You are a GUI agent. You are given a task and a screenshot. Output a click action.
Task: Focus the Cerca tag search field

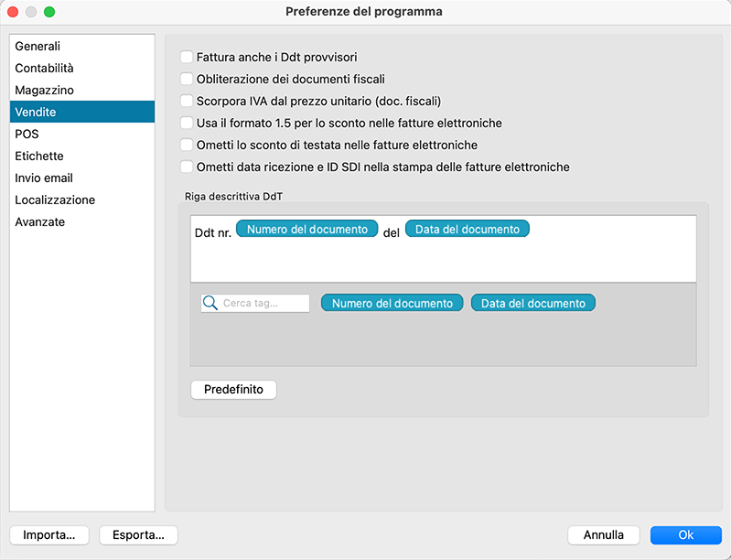pos(264,303)
